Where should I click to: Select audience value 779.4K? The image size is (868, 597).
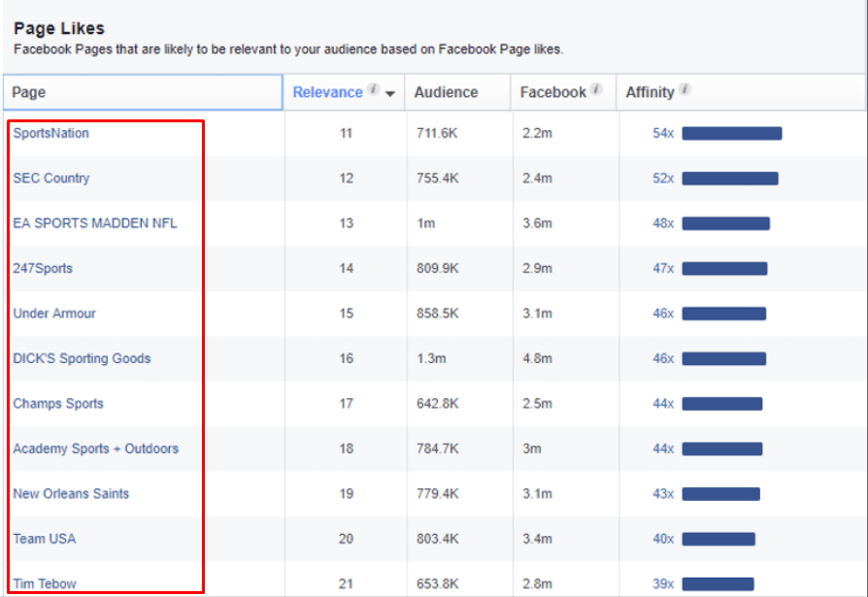437,493
